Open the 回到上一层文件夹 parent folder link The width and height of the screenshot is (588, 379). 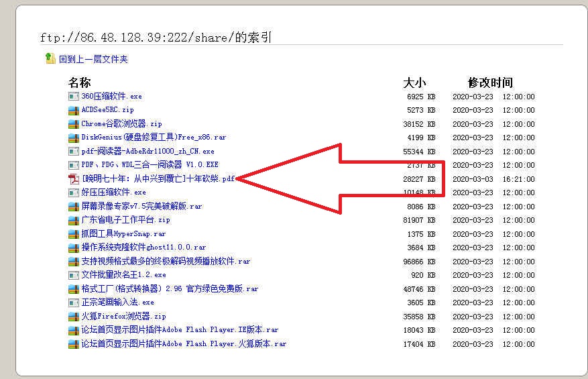(93, 59)
